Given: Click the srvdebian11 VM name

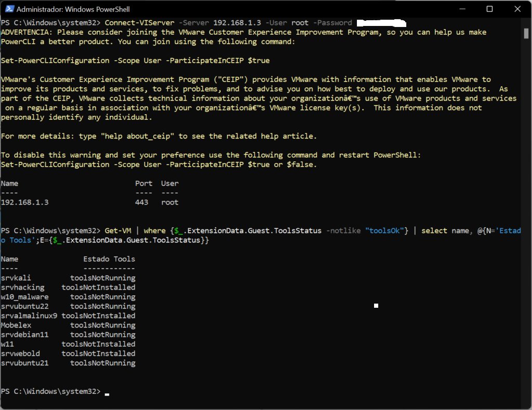Looking at the screenshot, I should pos(24,335).
